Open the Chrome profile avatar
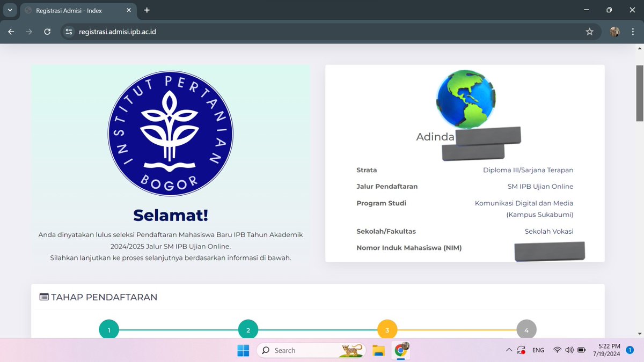Screen dimensions: 644x362 click(615, 32)
